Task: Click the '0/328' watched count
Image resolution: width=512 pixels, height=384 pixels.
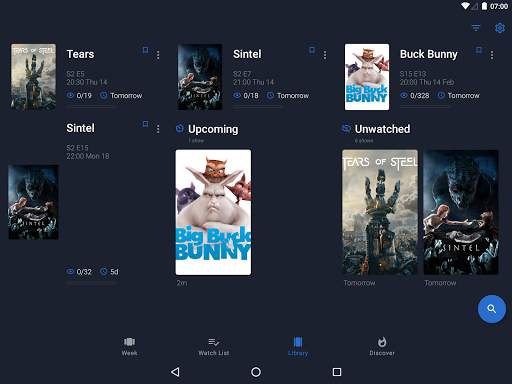Action: [x=420, y=96]
